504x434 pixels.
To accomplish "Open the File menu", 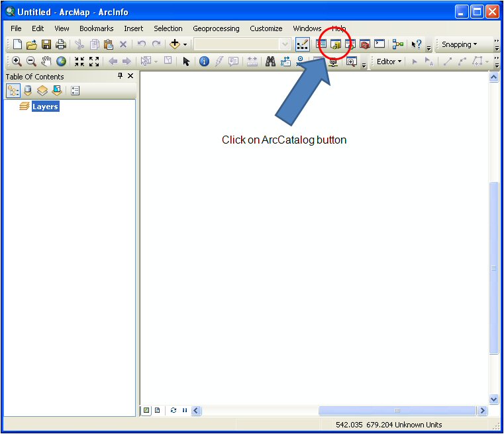I will point(16,28).
